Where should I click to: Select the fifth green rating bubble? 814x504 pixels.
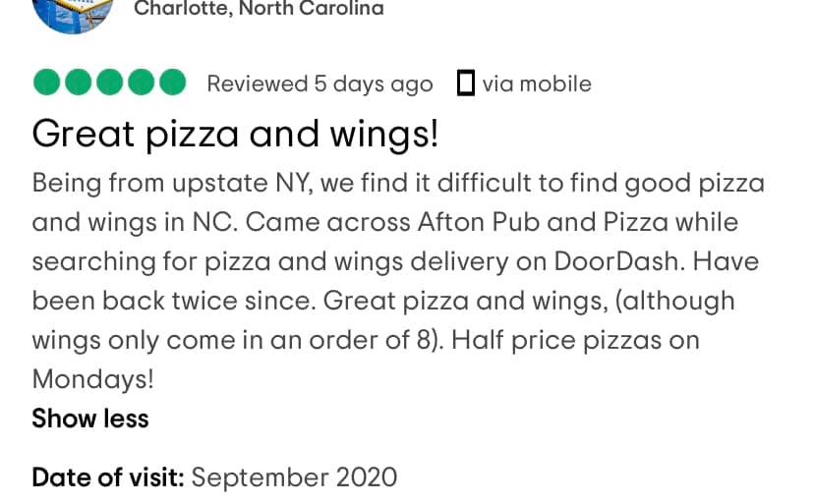click(x=173, y=83)
